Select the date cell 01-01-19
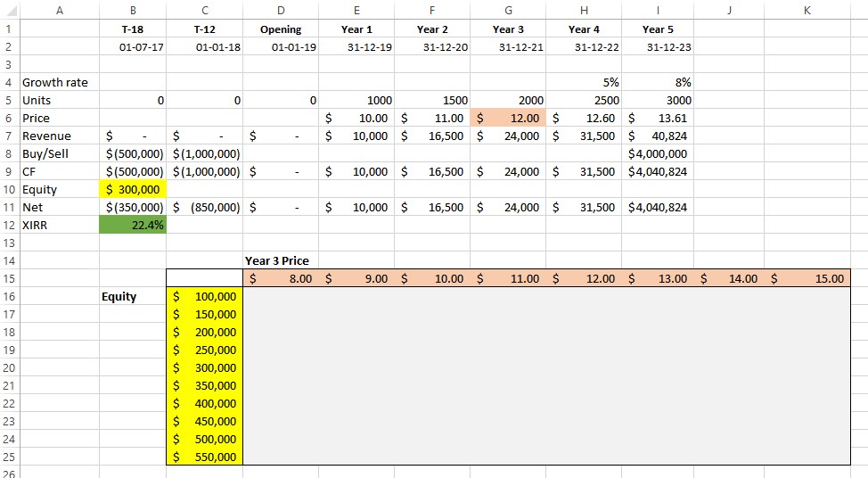This screenshot has width=868, height=478. pos(281,46)
